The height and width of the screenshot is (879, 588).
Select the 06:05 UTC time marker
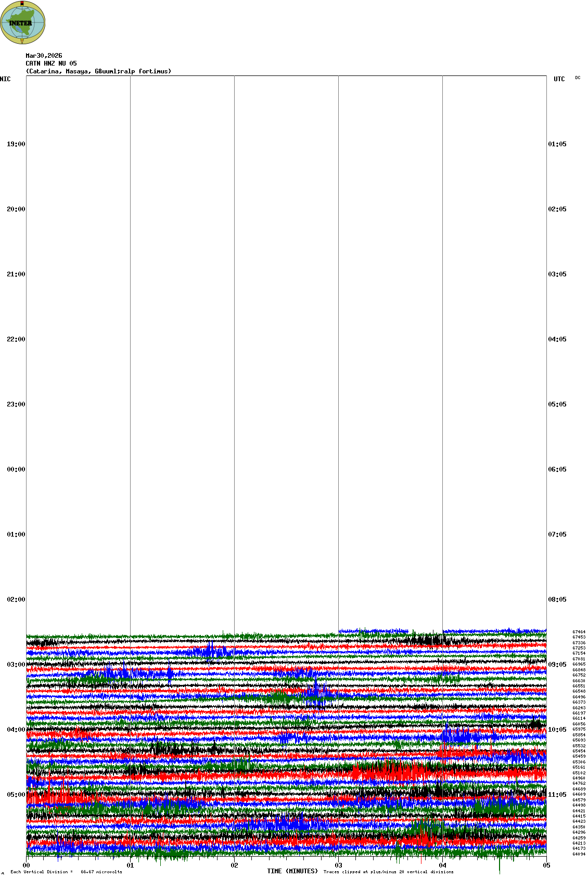pos(557,469)
